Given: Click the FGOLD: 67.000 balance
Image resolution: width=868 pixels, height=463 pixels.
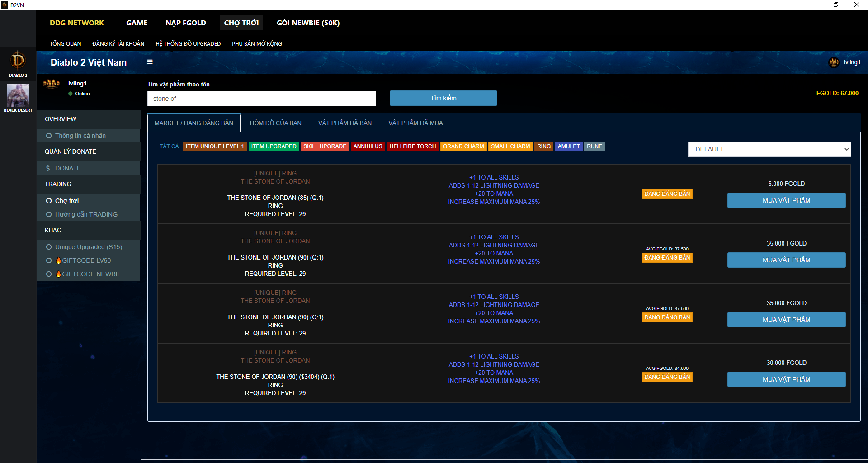Looking at the screenshot, I should click(837, 93).
